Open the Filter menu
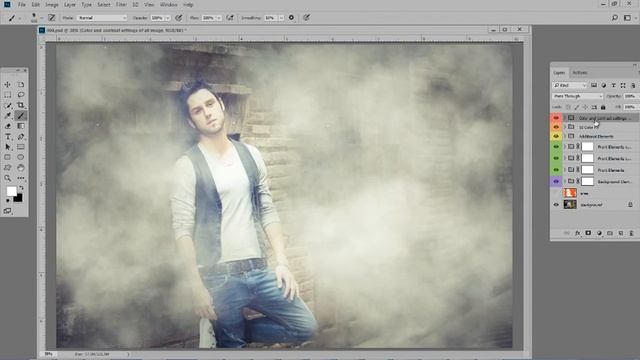The image size is (640, 360). click(121, 4)
